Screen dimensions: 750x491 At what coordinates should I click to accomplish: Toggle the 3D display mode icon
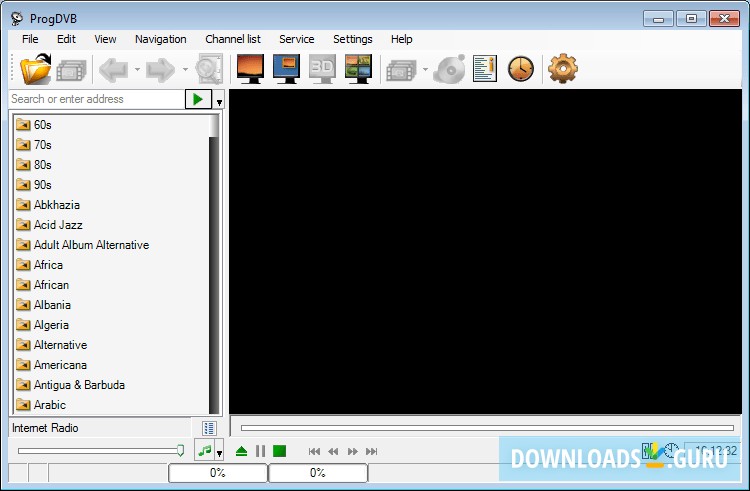(x=322, y=69)
